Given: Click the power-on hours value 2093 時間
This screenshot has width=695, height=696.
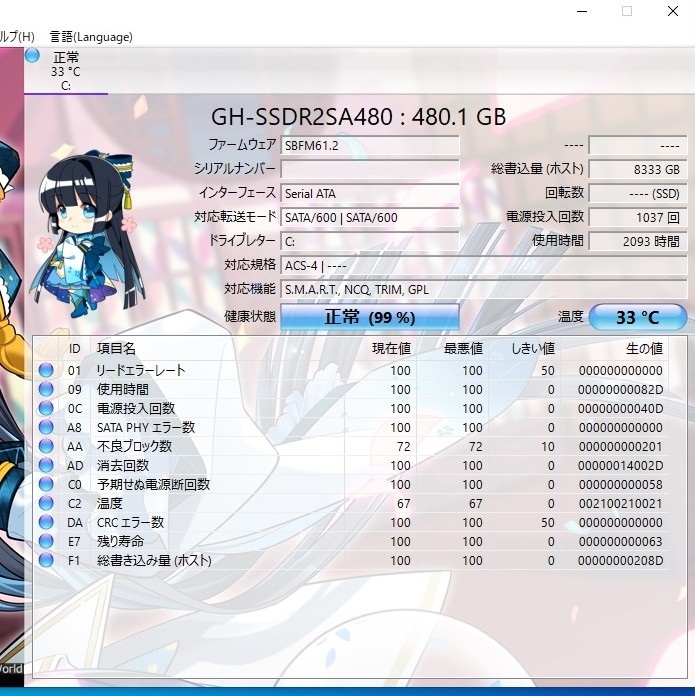Looking at the screenshot, I should (638, 241).
